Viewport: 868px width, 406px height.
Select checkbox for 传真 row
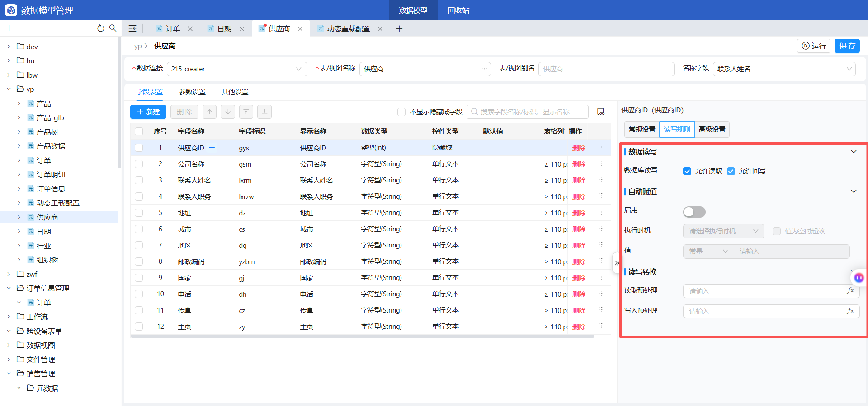tap(139, 310)
